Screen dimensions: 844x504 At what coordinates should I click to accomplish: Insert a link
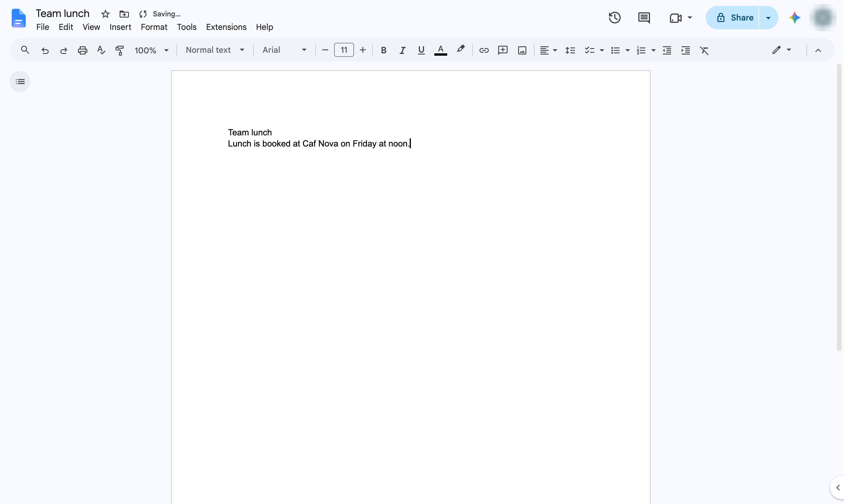484,50
